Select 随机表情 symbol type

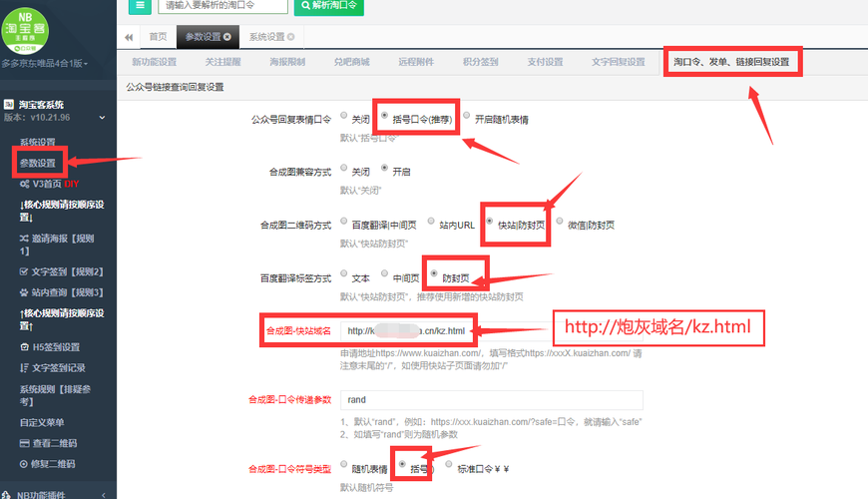tap(344, 464)
